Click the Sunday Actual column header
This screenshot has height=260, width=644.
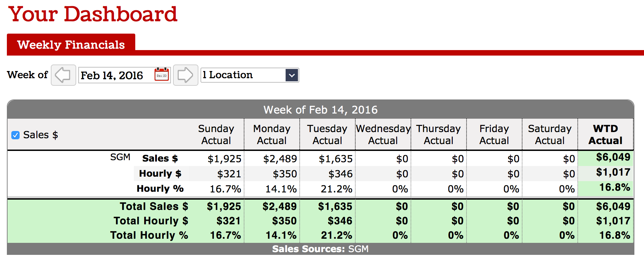click(216, 134)
